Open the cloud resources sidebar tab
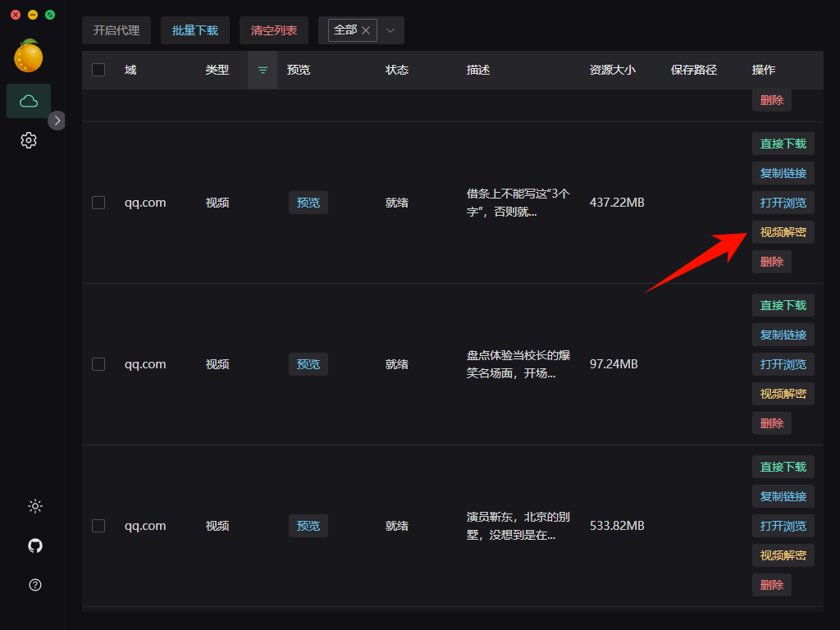Viewport: 840px width, 630px height. pos(29,101)
